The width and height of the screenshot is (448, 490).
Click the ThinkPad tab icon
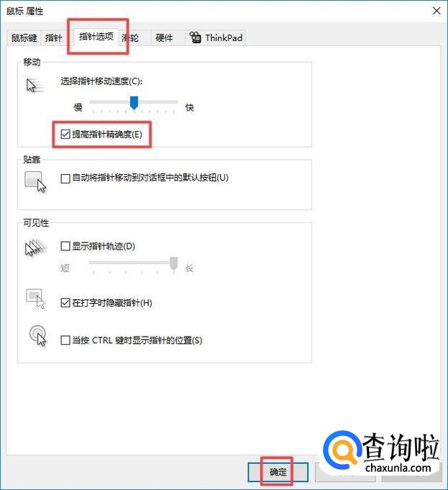(196, 37)
